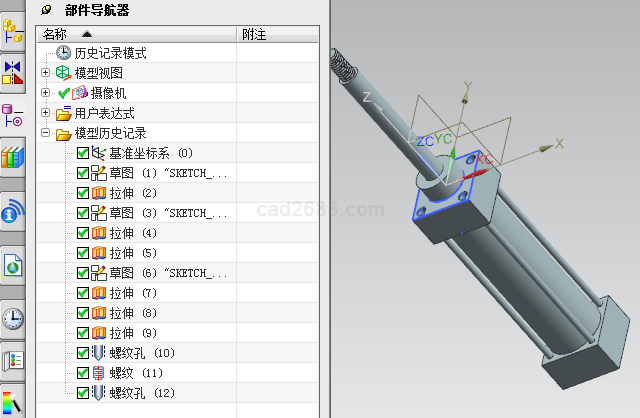Click the Reuse Library books icon
The height and width of the screenshot is (418, 640).
coord(13,158)
